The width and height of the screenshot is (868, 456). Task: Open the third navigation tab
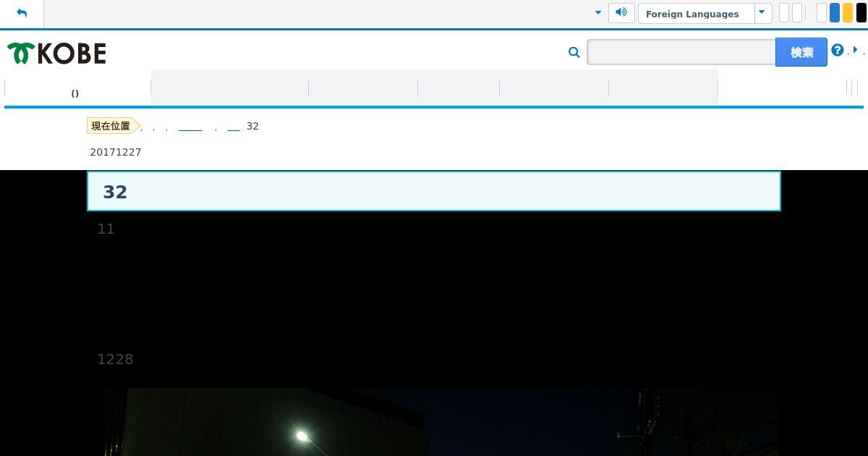pyautogui.click(x=363, y=88)
